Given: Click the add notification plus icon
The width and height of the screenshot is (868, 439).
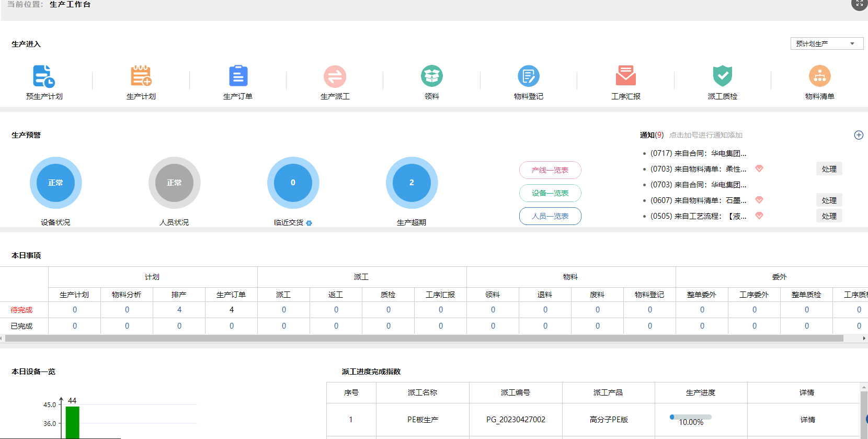Looking at the screenshot, I should click(859, 135).
